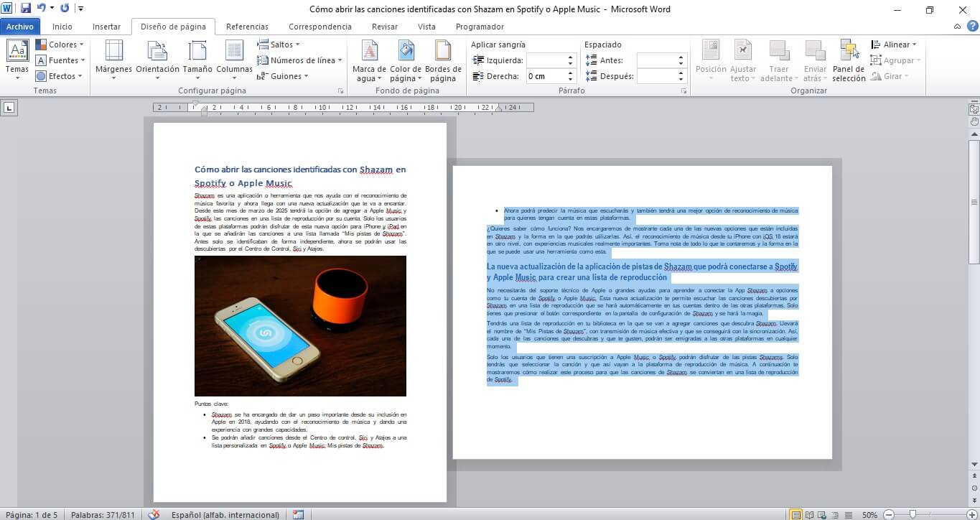This screenshot has width=980, height=520.
Task: Select Web Layout view button
Action: [x=821, y=514]
